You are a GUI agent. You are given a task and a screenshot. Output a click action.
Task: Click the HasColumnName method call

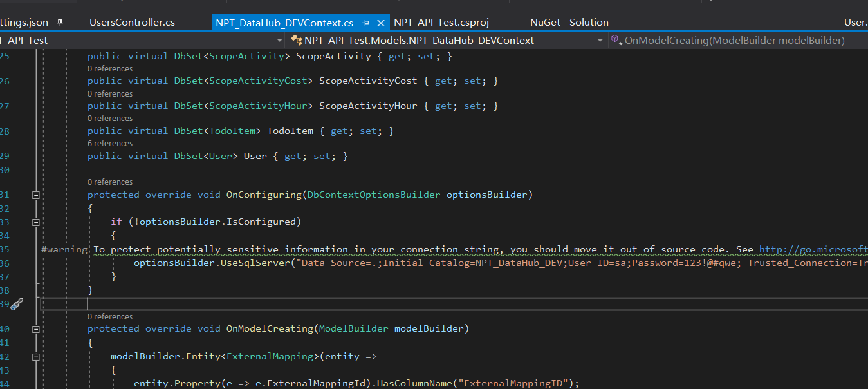point(414,383)
